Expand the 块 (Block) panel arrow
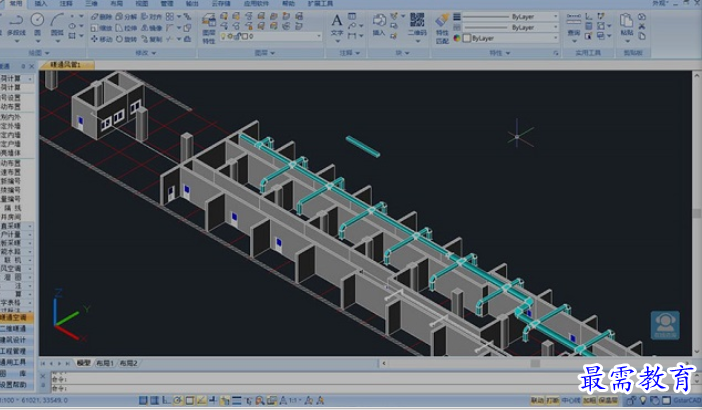 407,53
